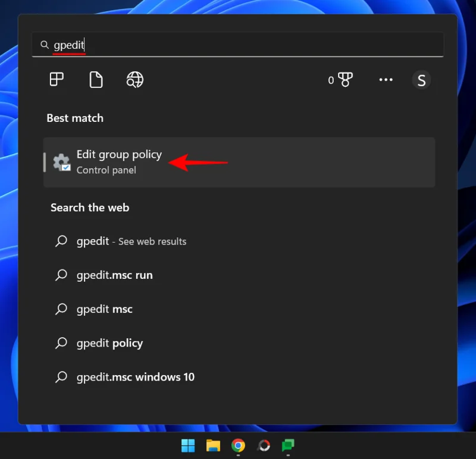Open the Start menu from the taskbar
Image resolution: width=476 pixels, height=459 pixels.
point(187,445)
